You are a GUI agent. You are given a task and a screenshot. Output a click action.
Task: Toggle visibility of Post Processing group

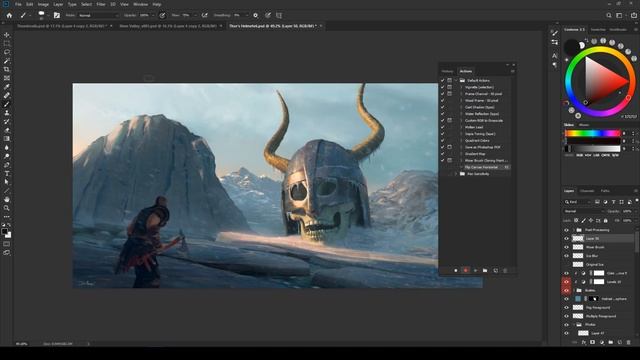[x=567, y=230]
